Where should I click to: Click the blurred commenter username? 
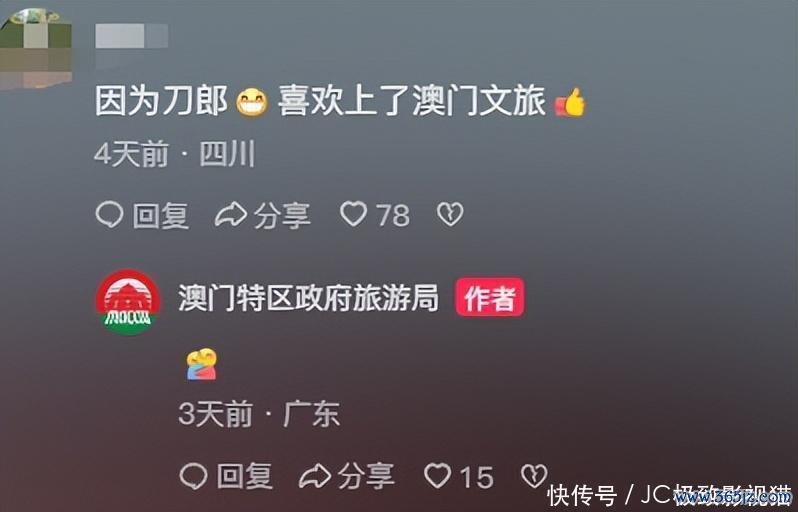click(x=131, y=37)
